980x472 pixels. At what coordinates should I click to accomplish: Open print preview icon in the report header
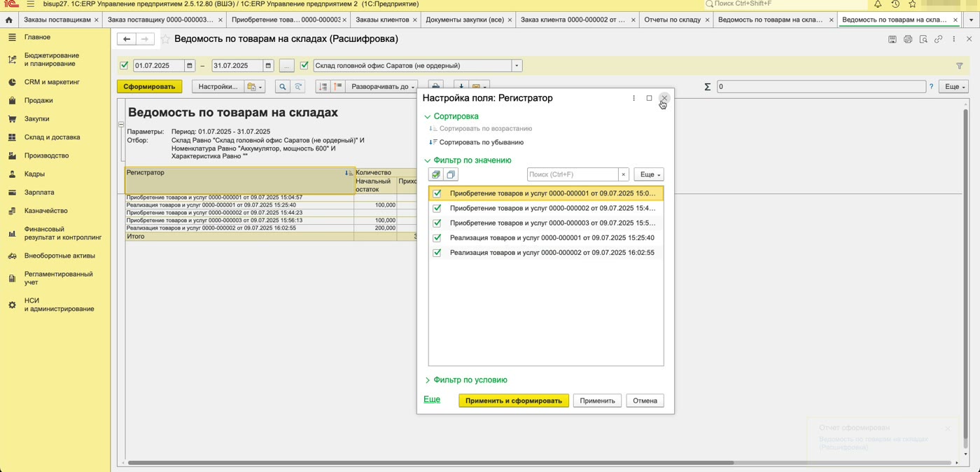[923, 39]
